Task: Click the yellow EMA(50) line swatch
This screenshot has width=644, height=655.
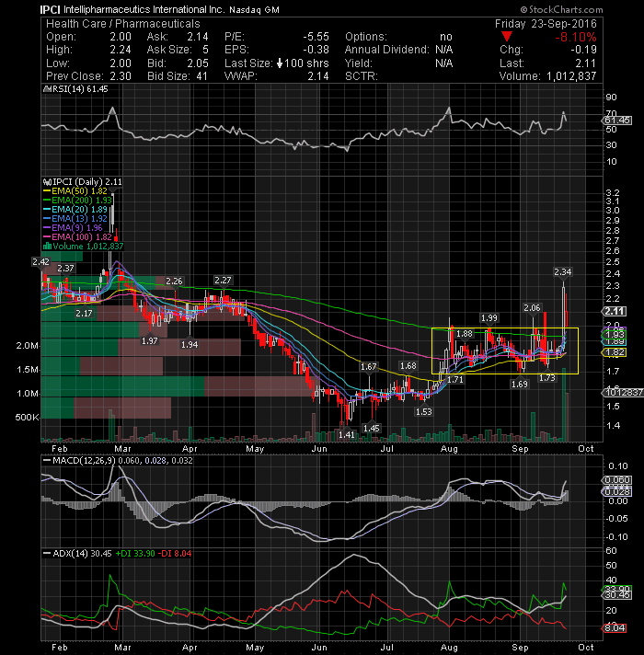Action: click(x=47, y=191)
